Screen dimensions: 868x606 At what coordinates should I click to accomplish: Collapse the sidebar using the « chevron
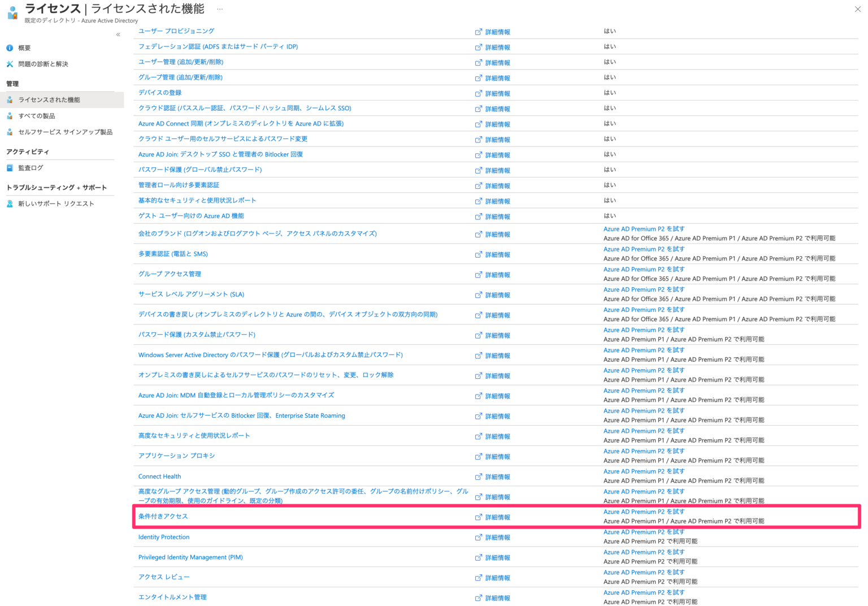point(118,34)
